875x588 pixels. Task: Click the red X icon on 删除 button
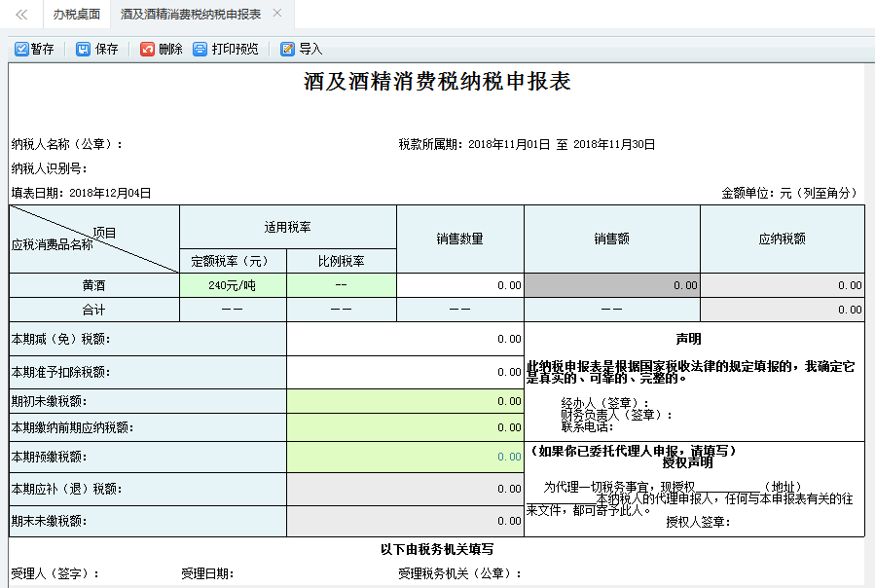coord(149,47)
